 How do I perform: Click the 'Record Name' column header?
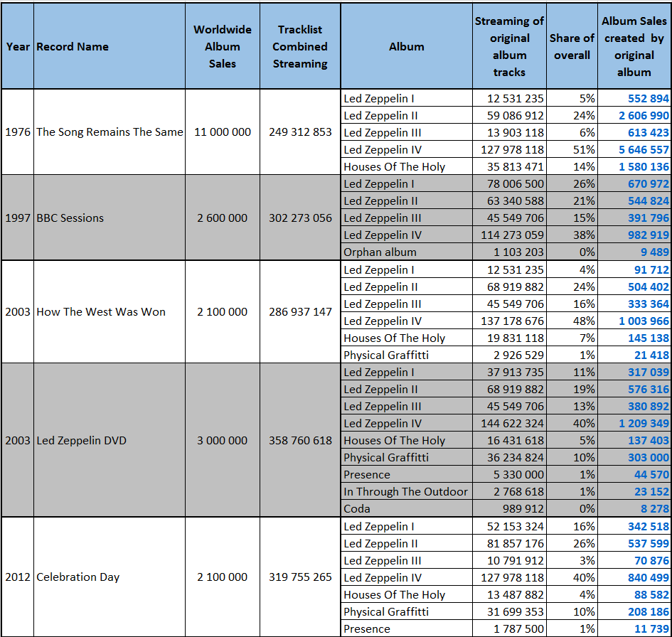[x=110, y=46]
